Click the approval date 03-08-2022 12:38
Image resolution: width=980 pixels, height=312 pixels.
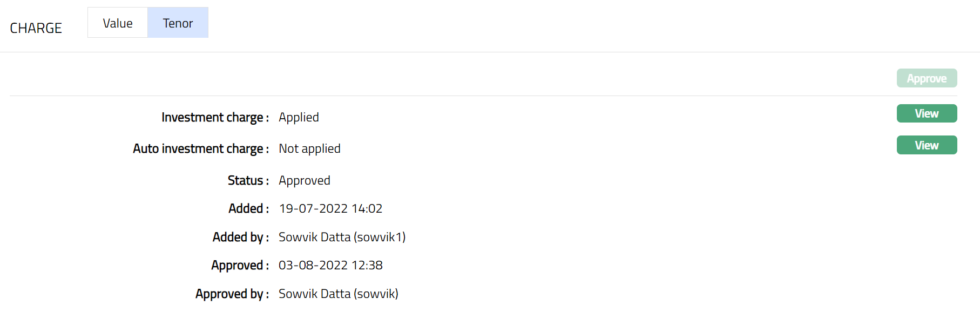click(x=330, y=265)
